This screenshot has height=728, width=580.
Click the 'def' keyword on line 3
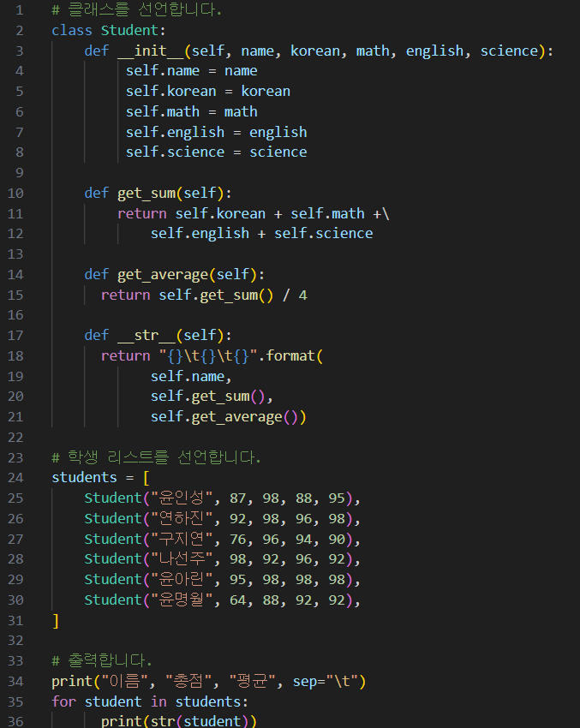tap(97, 51)
